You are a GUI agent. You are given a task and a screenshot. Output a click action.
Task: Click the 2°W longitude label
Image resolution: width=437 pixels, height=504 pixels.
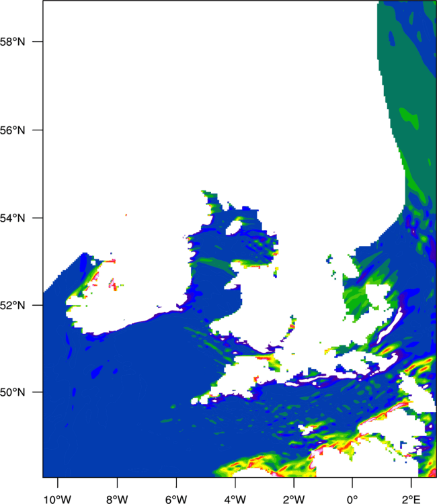[x=294, y=499]
